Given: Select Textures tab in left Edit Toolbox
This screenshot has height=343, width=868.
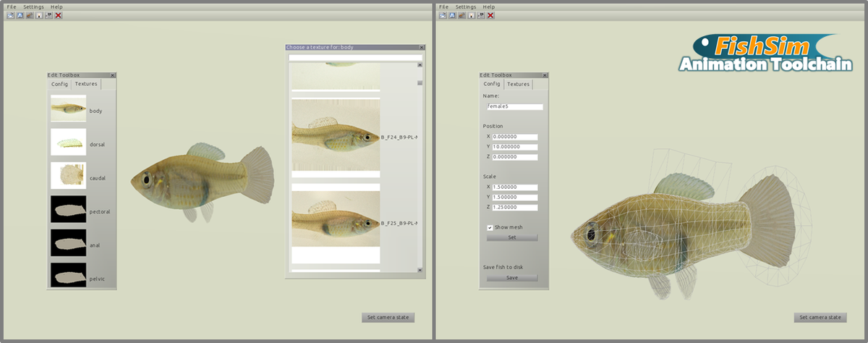Looking at the screenshot, I should coord(86,84).
